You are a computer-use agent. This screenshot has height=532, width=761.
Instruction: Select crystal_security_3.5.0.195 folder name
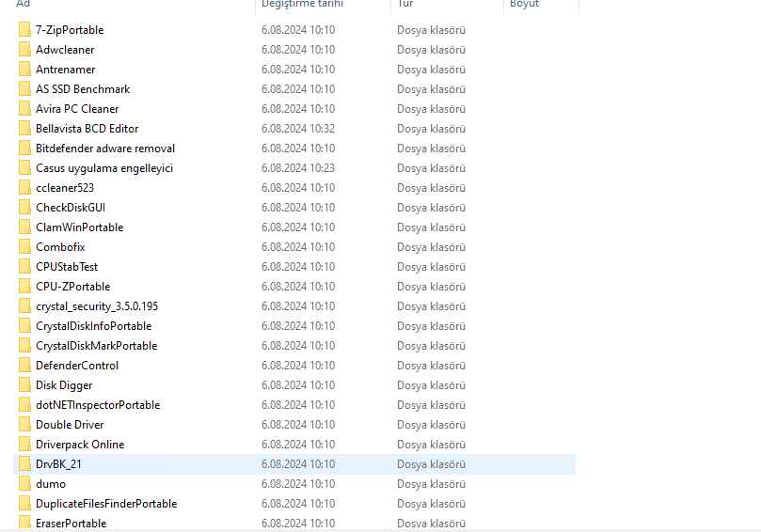96,306
